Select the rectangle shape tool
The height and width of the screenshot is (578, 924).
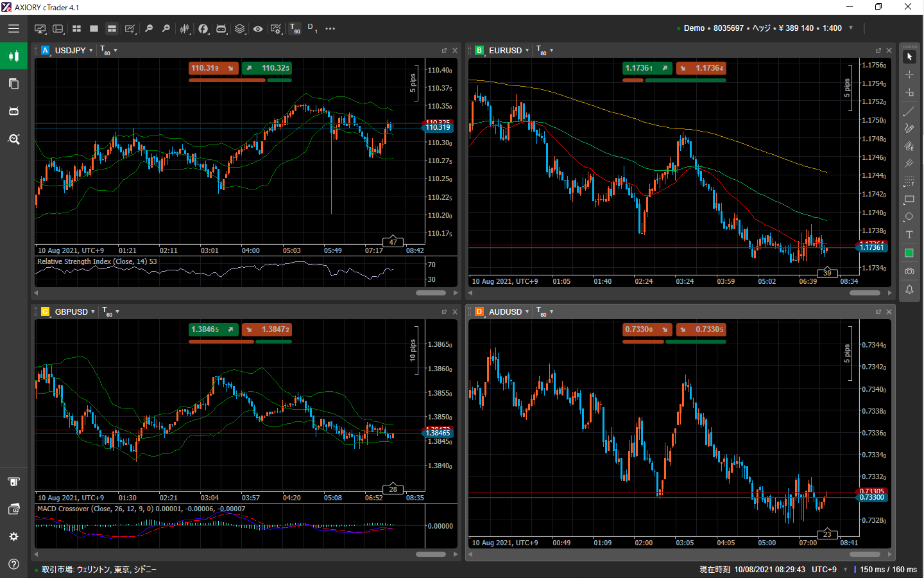(909, 199)
